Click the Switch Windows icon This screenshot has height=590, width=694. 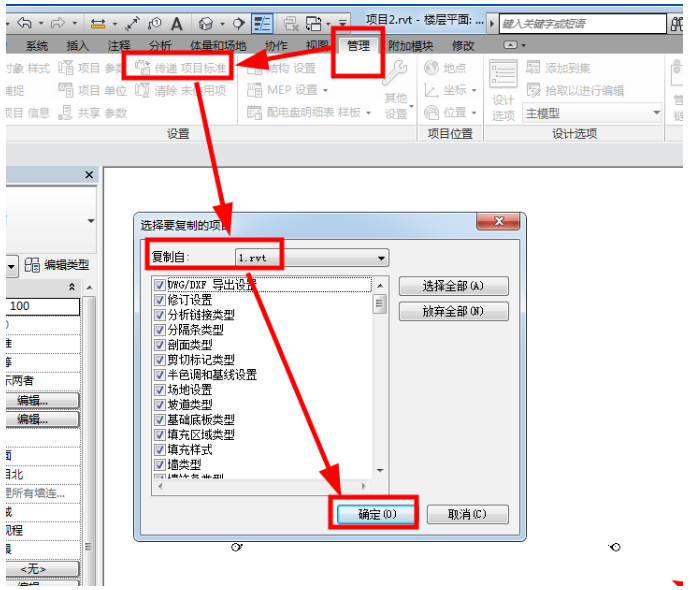tap(314, 23)
